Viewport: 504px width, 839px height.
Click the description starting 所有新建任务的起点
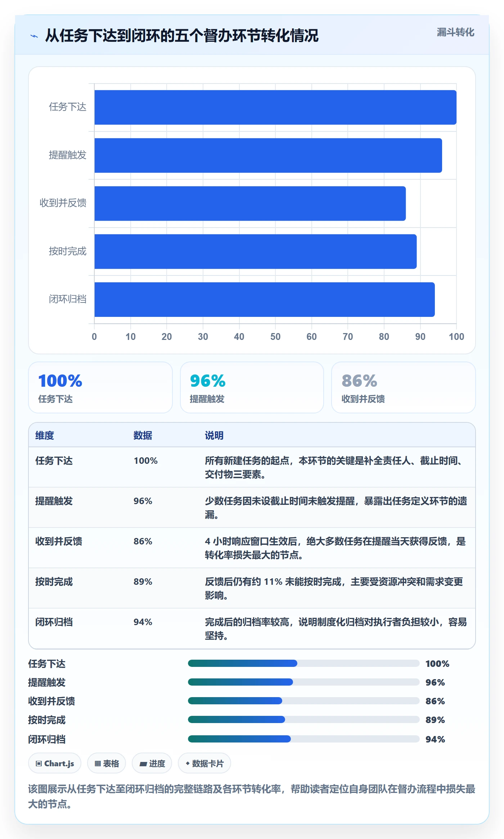336,467
